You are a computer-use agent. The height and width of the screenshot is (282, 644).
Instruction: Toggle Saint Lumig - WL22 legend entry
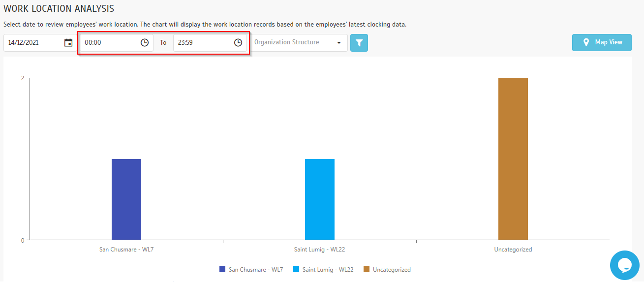(323, 270)
